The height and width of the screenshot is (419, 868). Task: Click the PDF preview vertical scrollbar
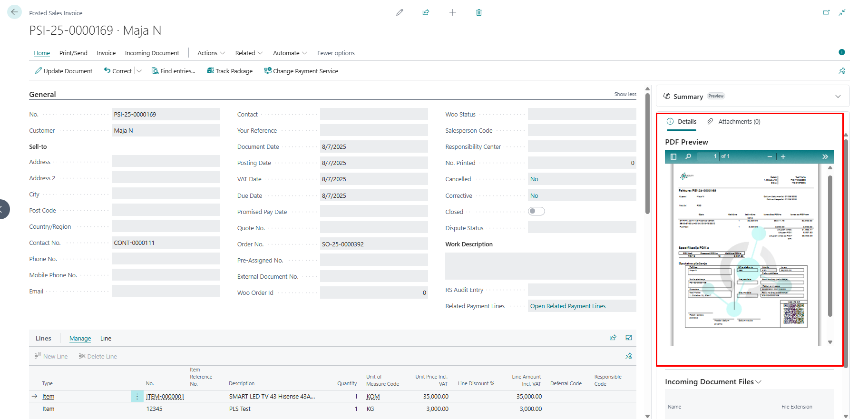click(x=830, y=246)
